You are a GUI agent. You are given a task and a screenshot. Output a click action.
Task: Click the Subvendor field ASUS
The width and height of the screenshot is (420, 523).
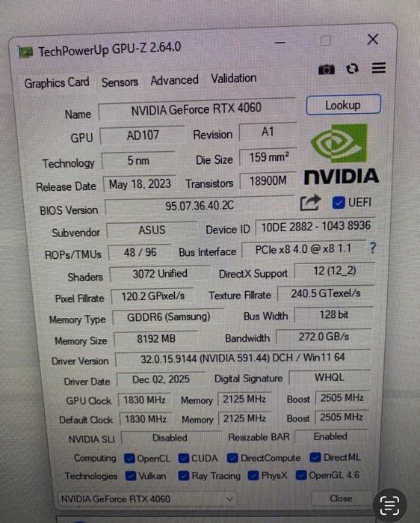tap(152, 230)
